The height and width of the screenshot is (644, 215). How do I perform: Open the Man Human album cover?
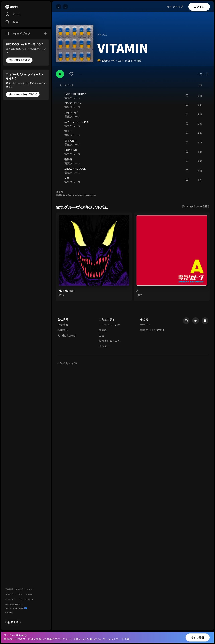[x=94, y=250]
